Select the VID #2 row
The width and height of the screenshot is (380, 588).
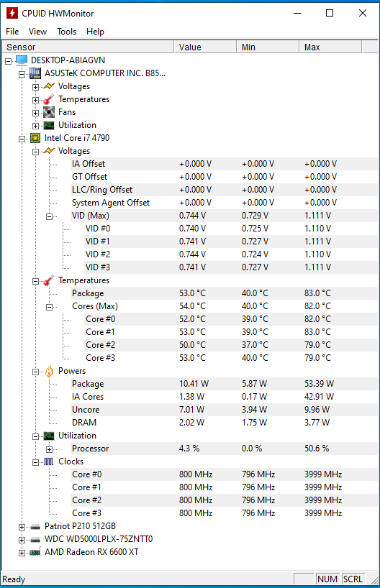tap(230, 254)
